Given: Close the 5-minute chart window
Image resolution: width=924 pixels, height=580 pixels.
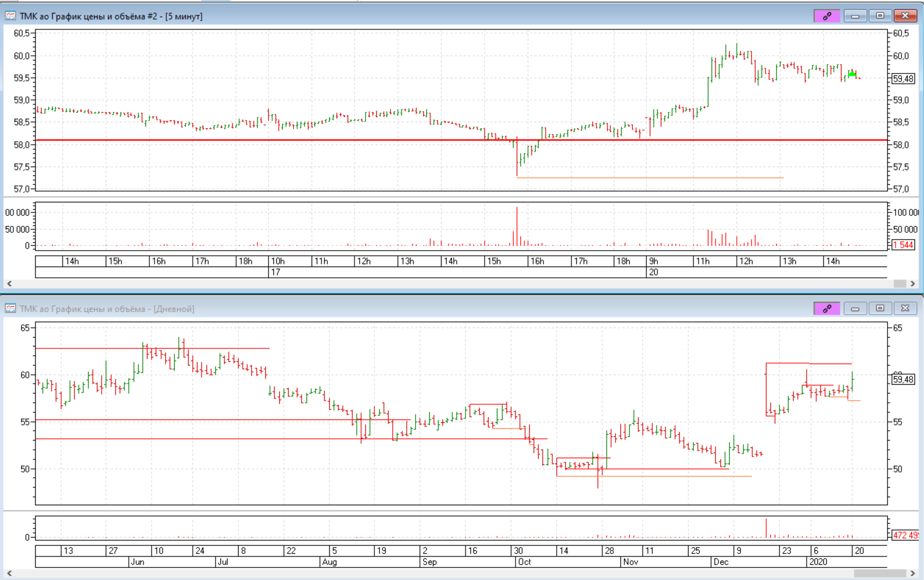Looking at the screenshot, I should pyautogui.click(x=905, y=16).
